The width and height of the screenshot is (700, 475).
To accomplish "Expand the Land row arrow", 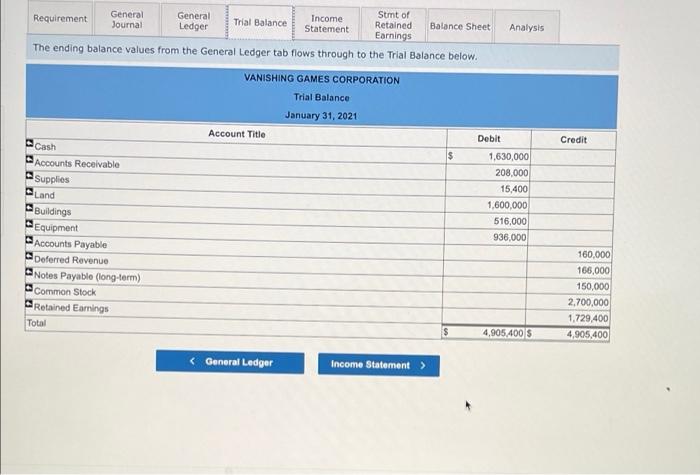I will click(29, 192).
